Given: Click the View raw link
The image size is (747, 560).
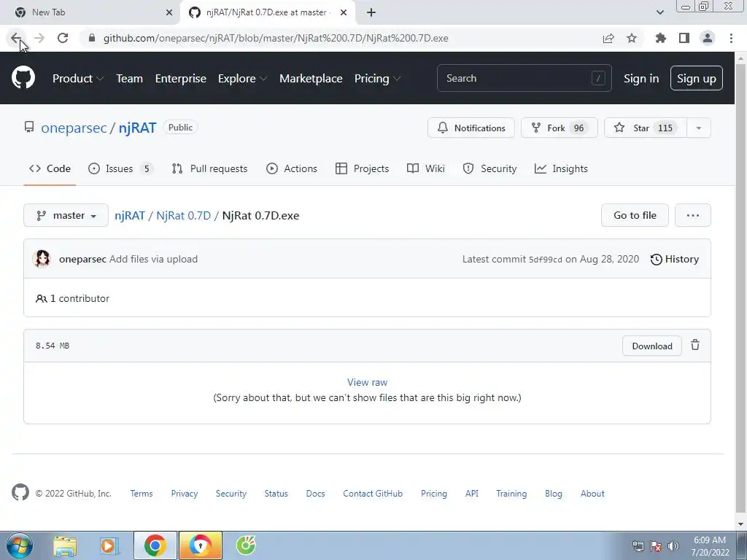Looking at the screenshot, I should click(368, 382).
